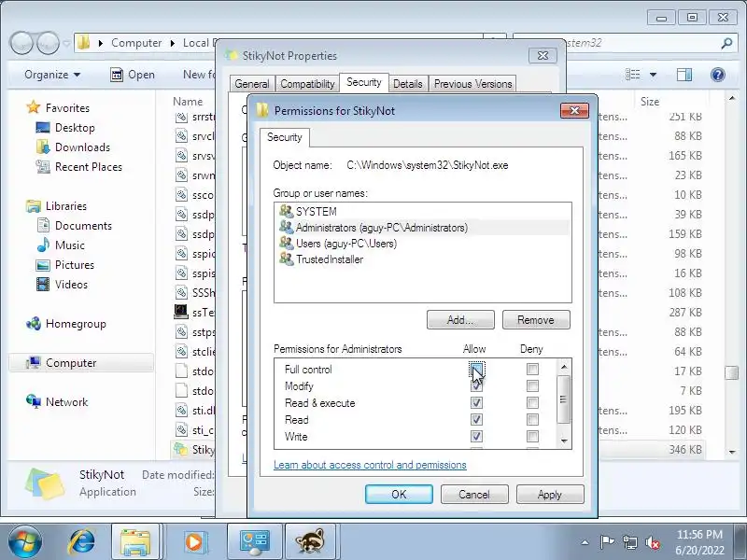
Task: Toggle Allow checkbox for Read & execute
Action: pos(476,403)
